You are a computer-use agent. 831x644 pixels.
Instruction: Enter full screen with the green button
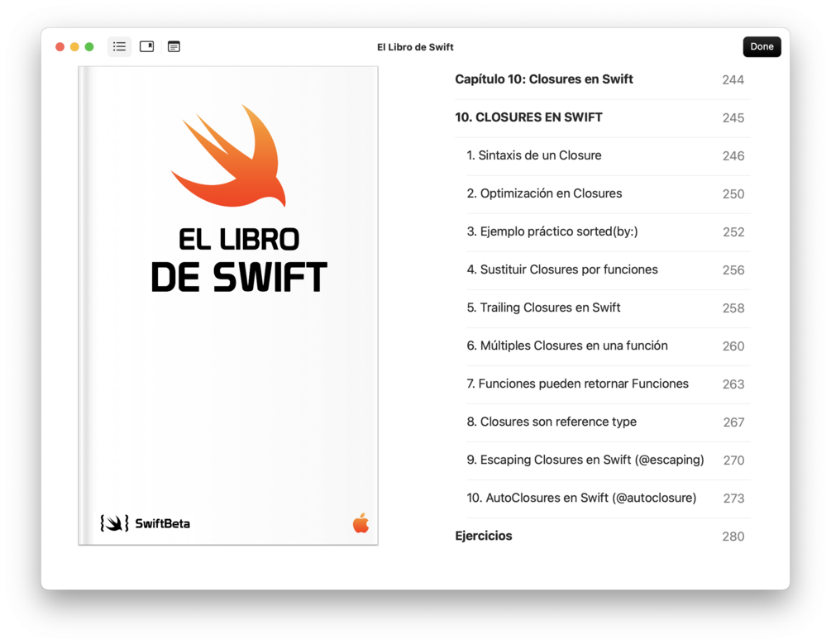[x=89, y=46]
